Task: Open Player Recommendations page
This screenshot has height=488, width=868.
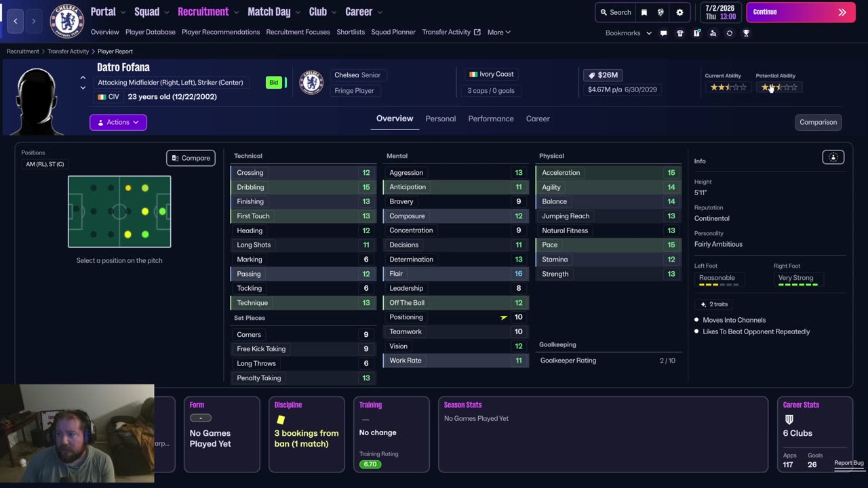Action: pyautogui.click(x=220, y=33)
